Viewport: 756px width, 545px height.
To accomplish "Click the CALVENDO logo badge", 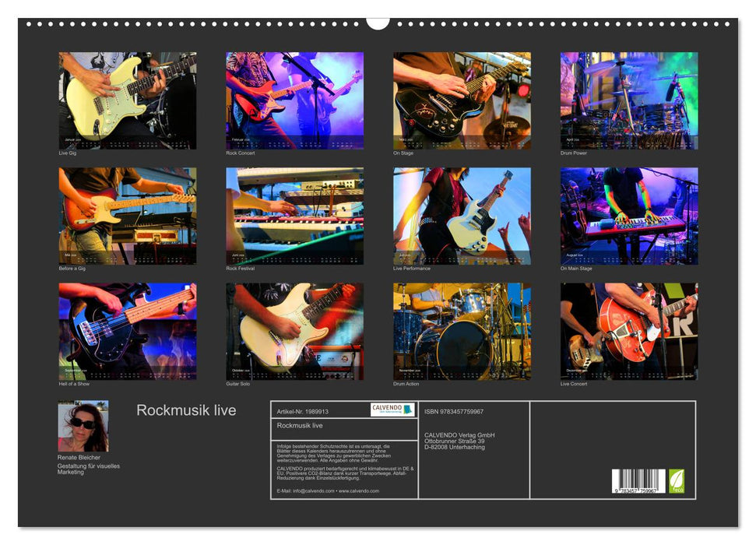I will point(392,410).
